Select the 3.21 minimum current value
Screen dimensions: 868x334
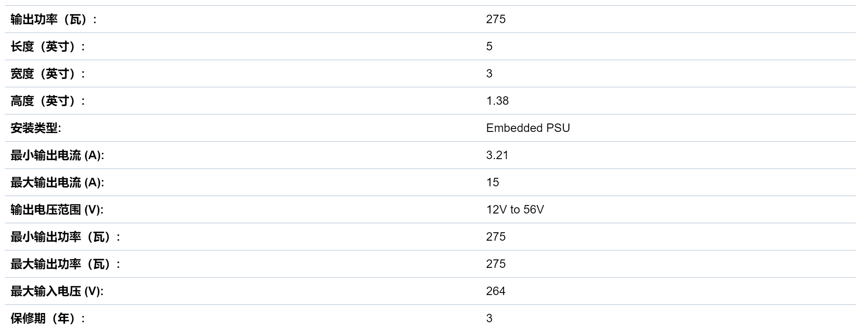click(x=497, y=155)
